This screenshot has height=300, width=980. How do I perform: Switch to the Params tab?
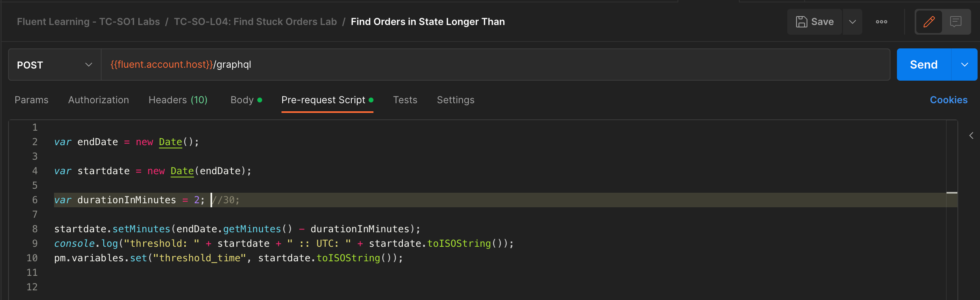[31, 100]
